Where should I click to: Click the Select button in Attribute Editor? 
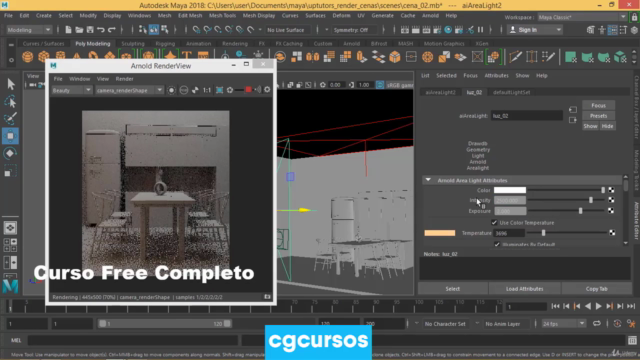pyautogui.click(x=453, y=289)
